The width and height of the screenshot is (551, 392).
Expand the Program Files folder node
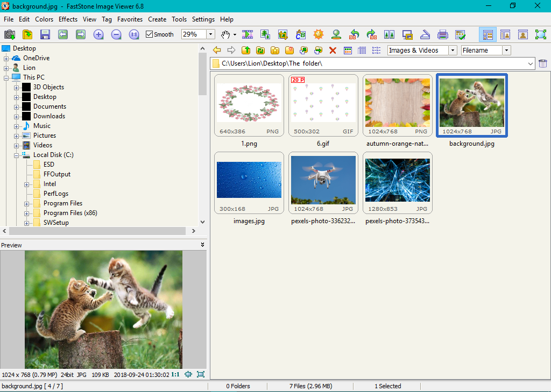26,204
